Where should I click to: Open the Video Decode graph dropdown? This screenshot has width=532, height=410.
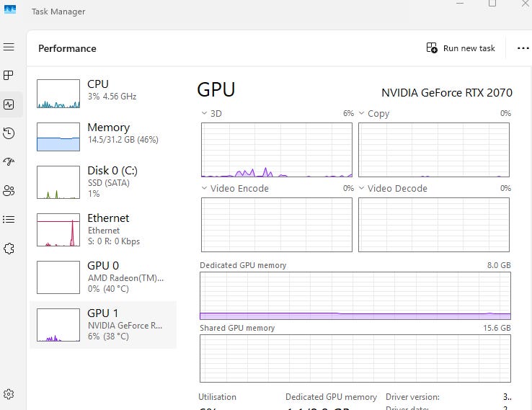click(x=362, y=189)
